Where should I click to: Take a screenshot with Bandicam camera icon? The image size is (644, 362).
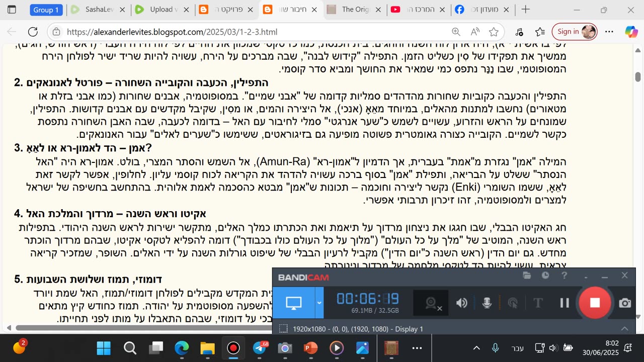[x=625, y=303]
